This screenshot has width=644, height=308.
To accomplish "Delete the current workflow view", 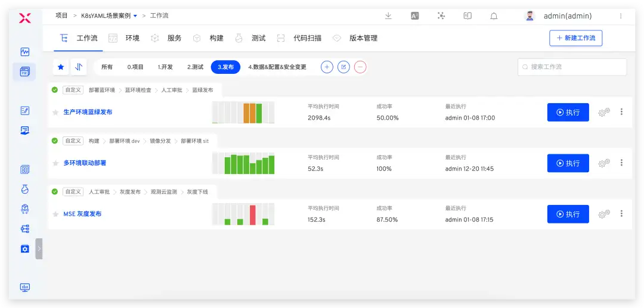I will 360,67.
